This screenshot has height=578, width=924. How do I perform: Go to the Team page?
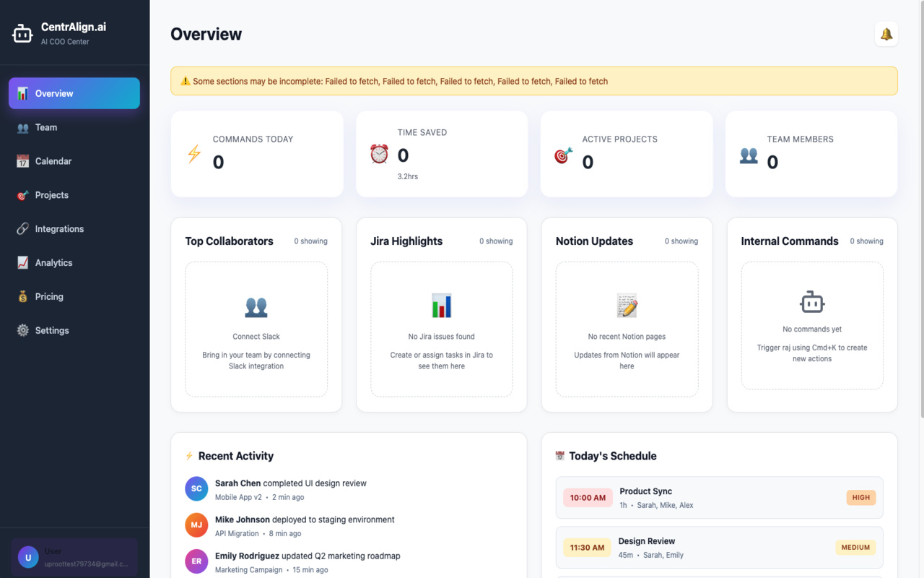(x=74, y=127)
